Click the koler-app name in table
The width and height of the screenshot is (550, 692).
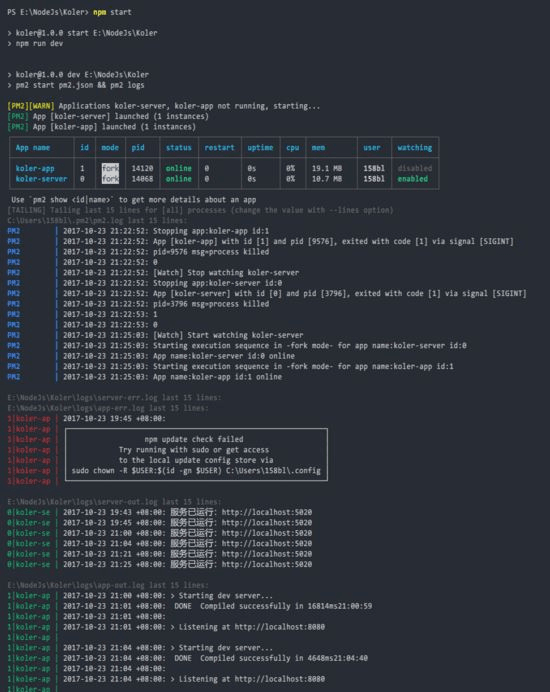[x=35, y=168]
